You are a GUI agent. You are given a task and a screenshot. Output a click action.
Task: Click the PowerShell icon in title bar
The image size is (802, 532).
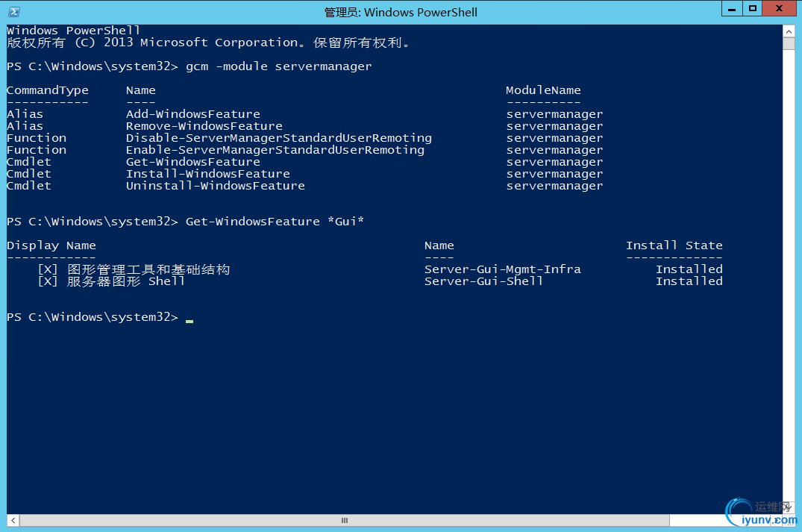tap(14, 12)
